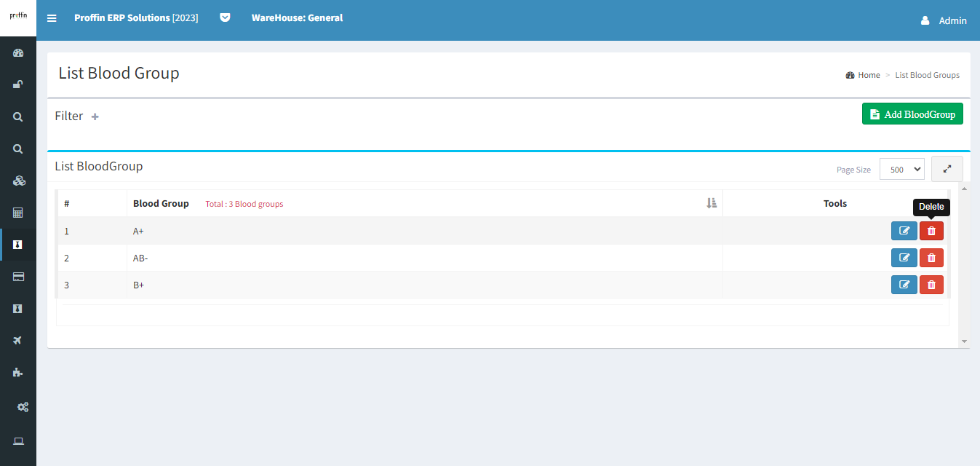Click the Proffin ERP Solutions title
The height and width of the screenshot is (466, 980).
[136, 17]
